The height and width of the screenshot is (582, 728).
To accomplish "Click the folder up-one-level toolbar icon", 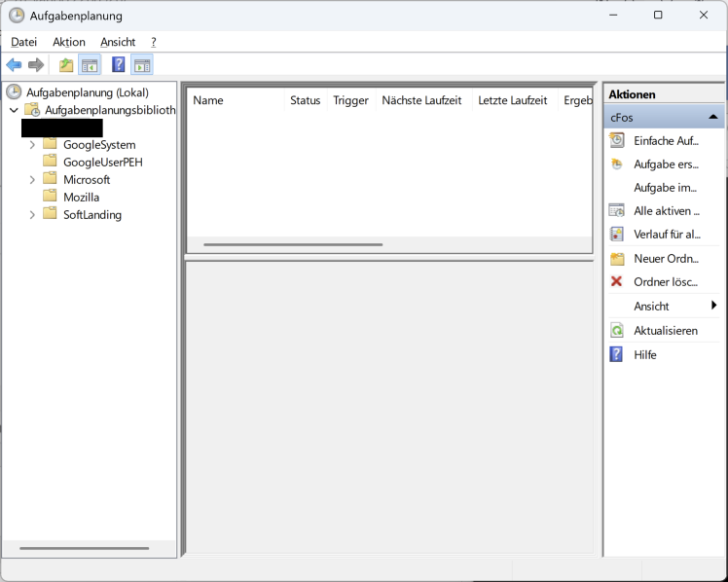I will click(x=66, y=65).
